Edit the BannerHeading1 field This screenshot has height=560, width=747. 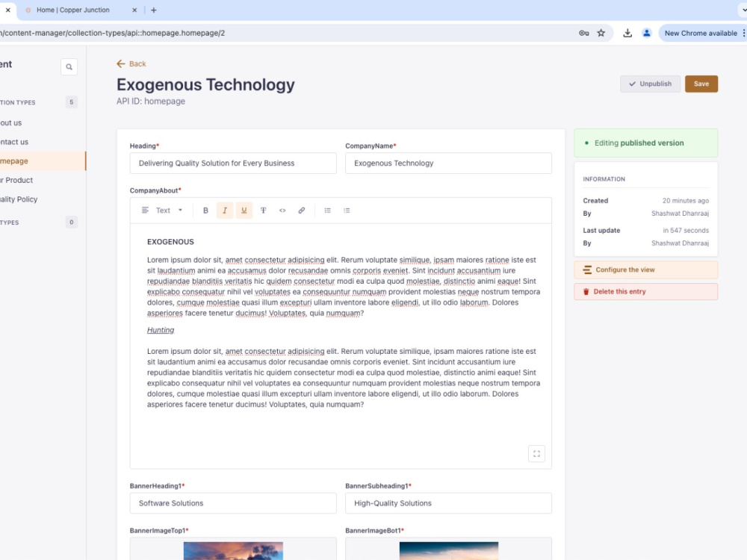233,503
